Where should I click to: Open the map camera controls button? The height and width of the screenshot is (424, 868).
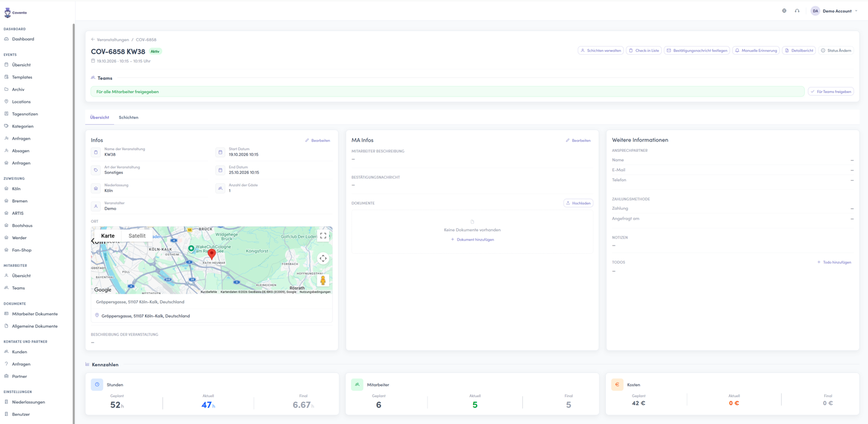[x=323, y=259]
